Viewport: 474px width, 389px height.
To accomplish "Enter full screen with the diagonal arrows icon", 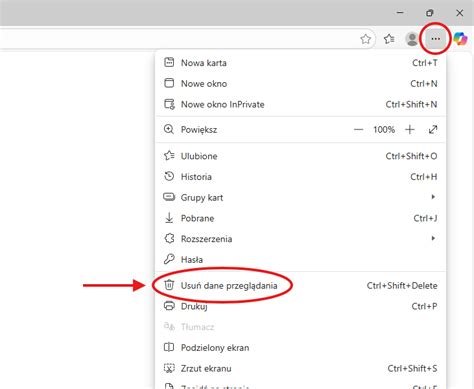I will click(x=433, y=129).
